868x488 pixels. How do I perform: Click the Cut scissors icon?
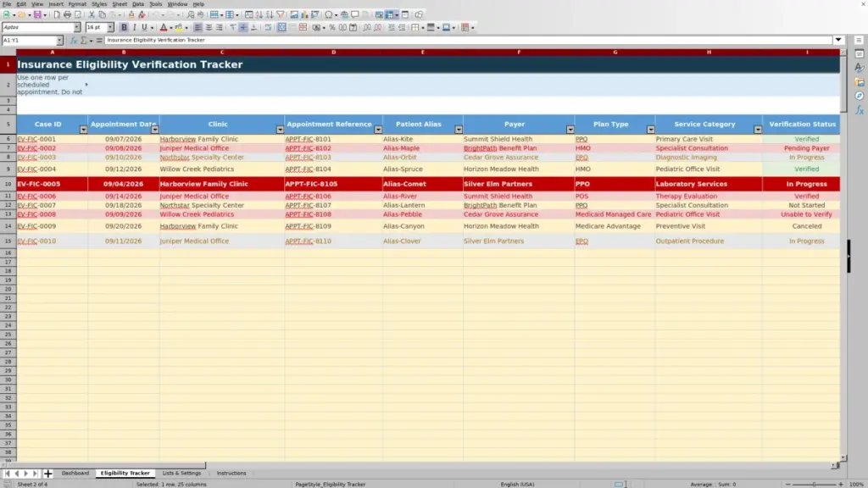click(x=92, y=15)
